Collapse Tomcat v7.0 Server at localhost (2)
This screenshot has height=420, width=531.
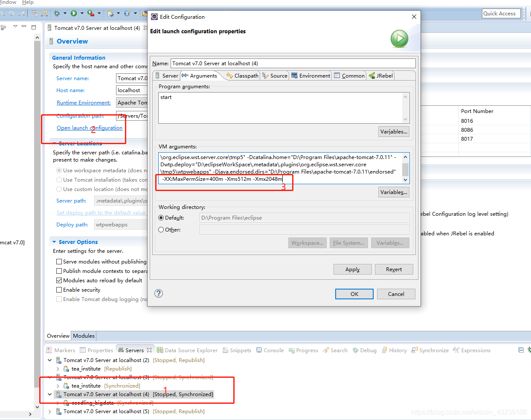coord(50,360)
